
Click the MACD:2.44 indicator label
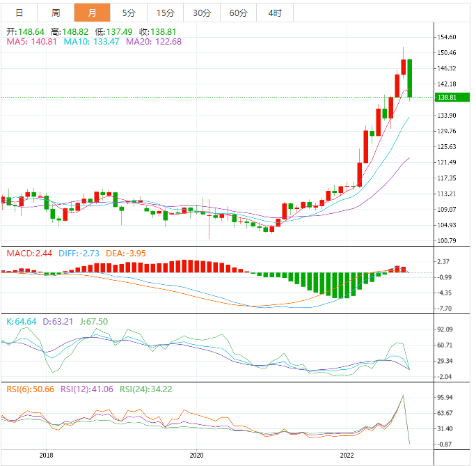pos(29,253)
